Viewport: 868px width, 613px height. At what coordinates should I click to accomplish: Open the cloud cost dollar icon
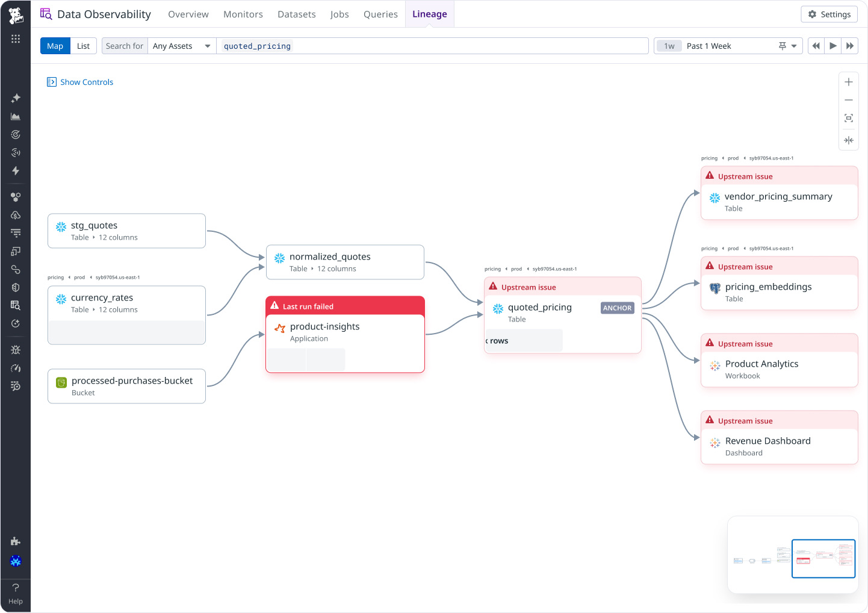point(16,215)
